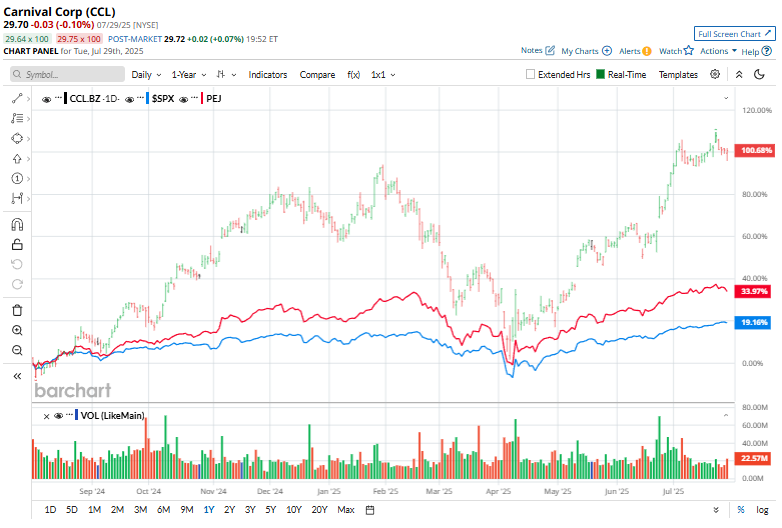The image size is (782, 528).
Task: Expand the Actions menu
Action: (x=718, y=51)
